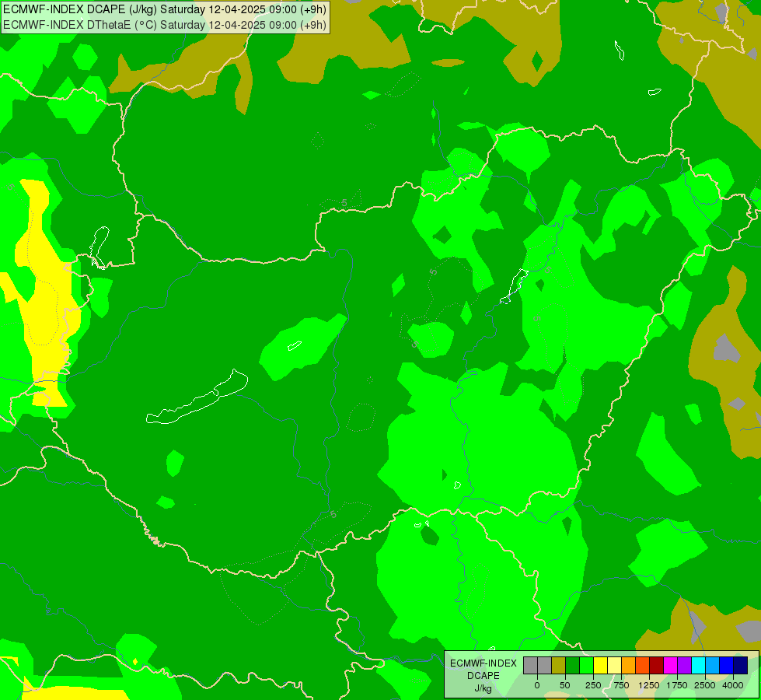Select the bright green legend swatch
Screen dimensions: 761x700
(587, 665)
